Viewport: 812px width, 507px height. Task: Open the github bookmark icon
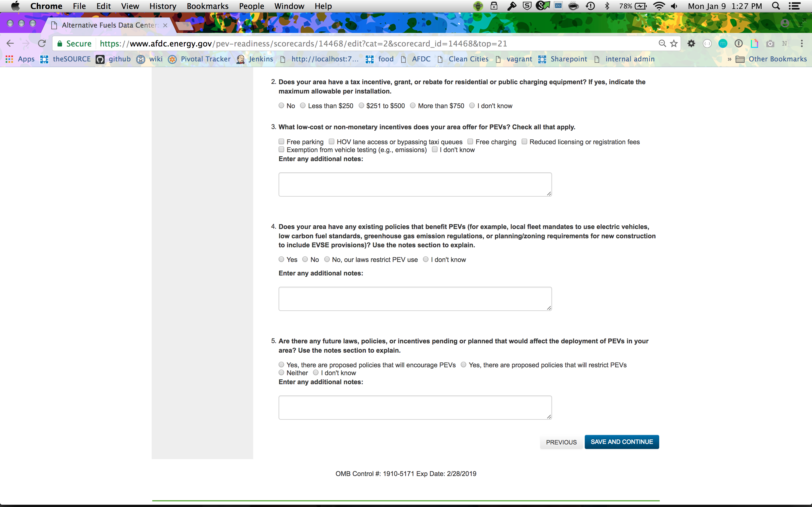coord(100,59)
